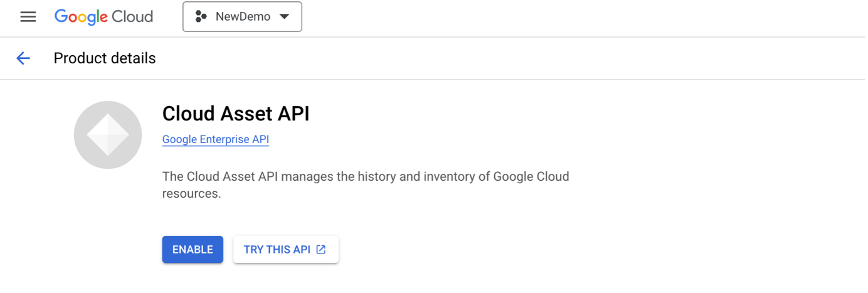Click the Product details page title
Viewport: 868px width, 293px height.
tap(105, 58)
